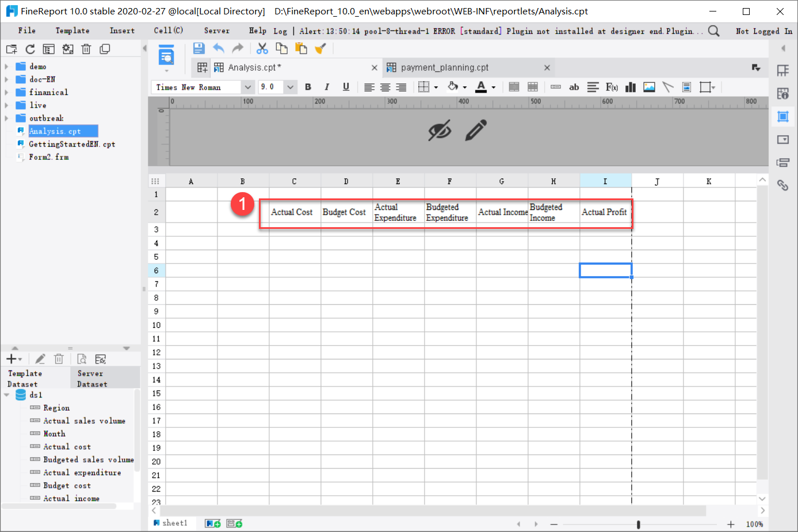Toggle italic text style
This screenshot has height=532, width=798.
pos(327,87)
